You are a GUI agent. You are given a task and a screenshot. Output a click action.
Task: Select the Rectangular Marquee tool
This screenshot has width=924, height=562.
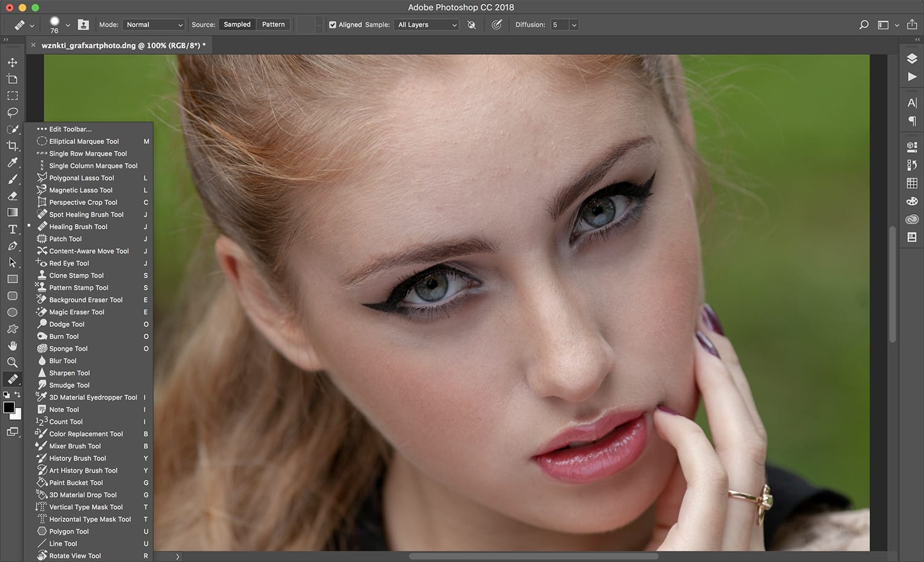coord(12,95)
